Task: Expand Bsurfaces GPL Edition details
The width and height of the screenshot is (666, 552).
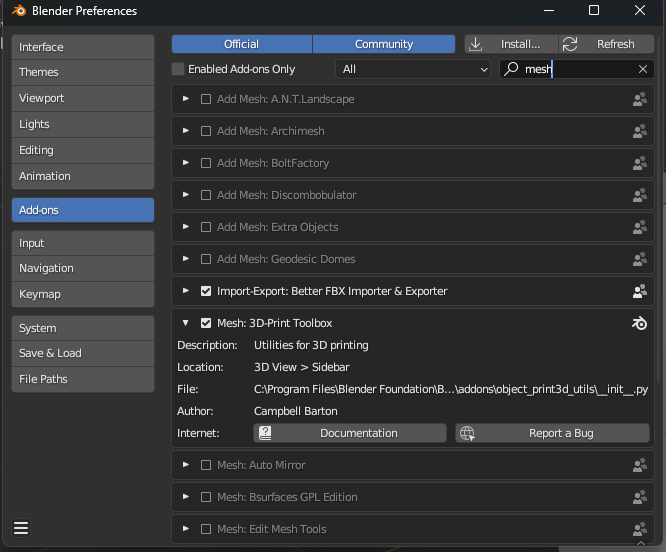Action: pos(186,496)
